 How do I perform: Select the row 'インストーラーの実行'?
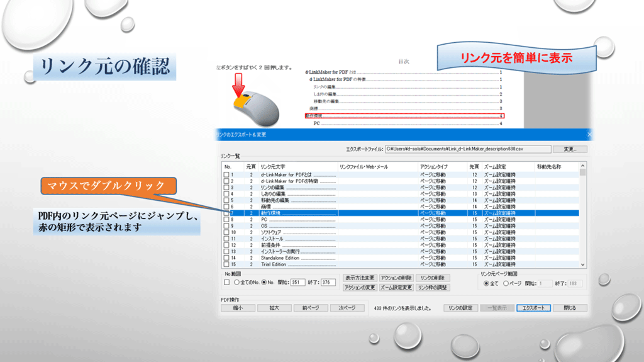click(x=401, y=251)
